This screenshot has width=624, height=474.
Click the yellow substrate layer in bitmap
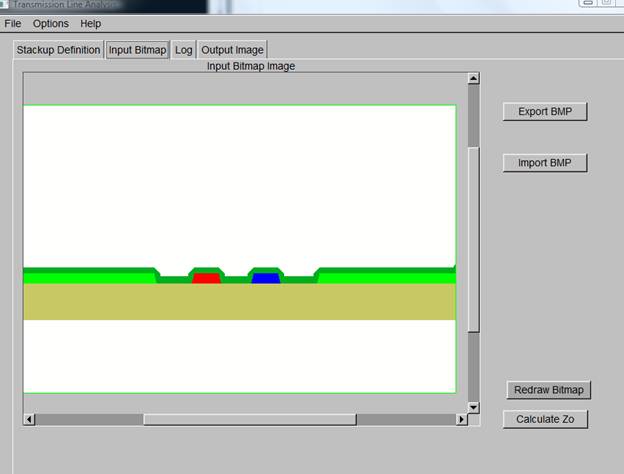(x=240, y=301)
